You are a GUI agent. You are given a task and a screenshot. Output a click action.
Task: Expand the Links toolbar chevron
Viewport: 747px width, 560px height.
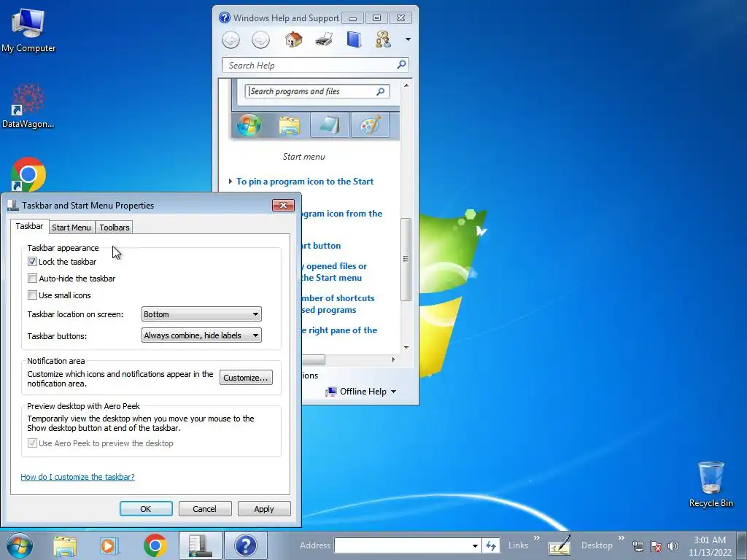[x=537, y=538]
